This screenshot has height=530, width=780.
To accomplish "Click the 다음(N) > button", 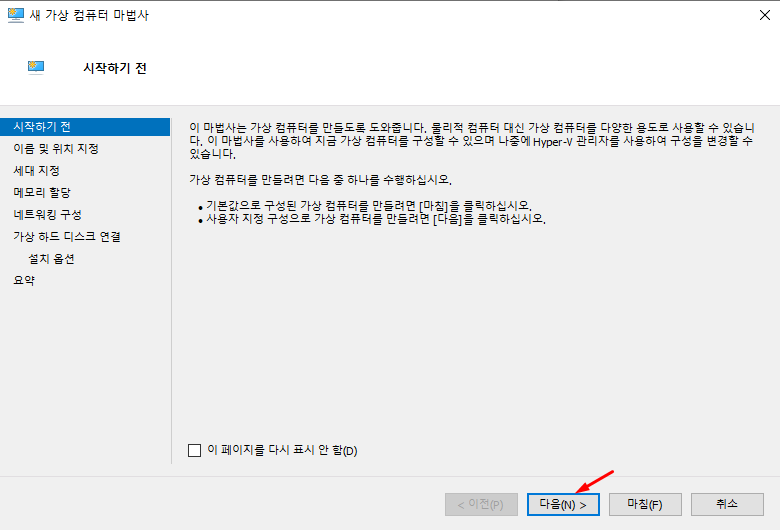I will (x=563, y=504).
